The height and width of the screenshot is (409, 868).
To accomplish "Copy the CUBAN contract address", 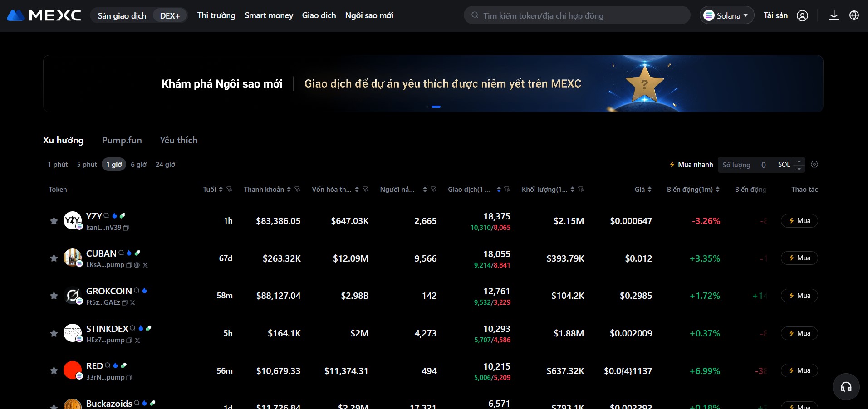I will 129,265.
